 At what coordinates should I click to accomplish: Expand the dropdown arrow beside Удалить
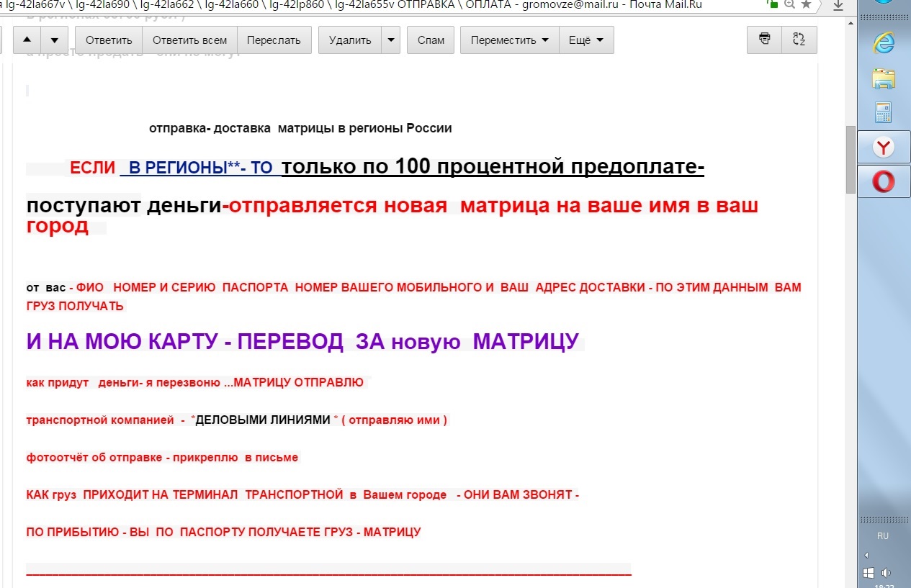click(x=391, y=40)
